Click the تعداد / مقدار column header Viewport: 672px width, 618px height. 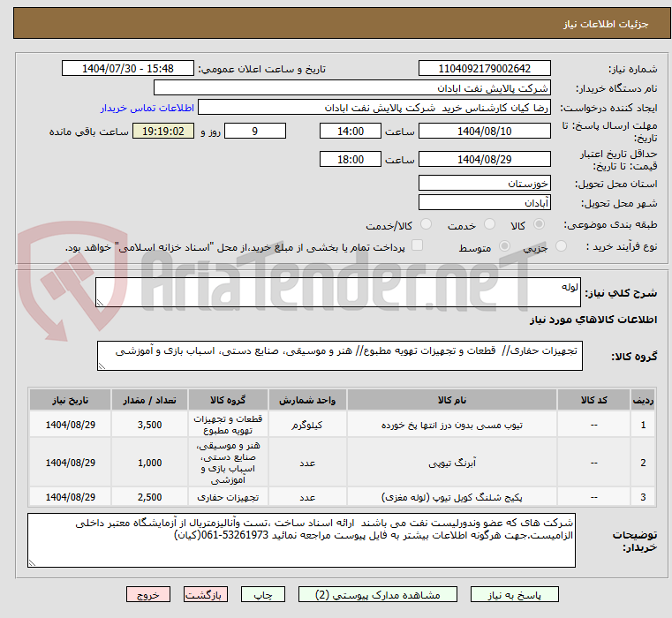(x=149, y=400)
